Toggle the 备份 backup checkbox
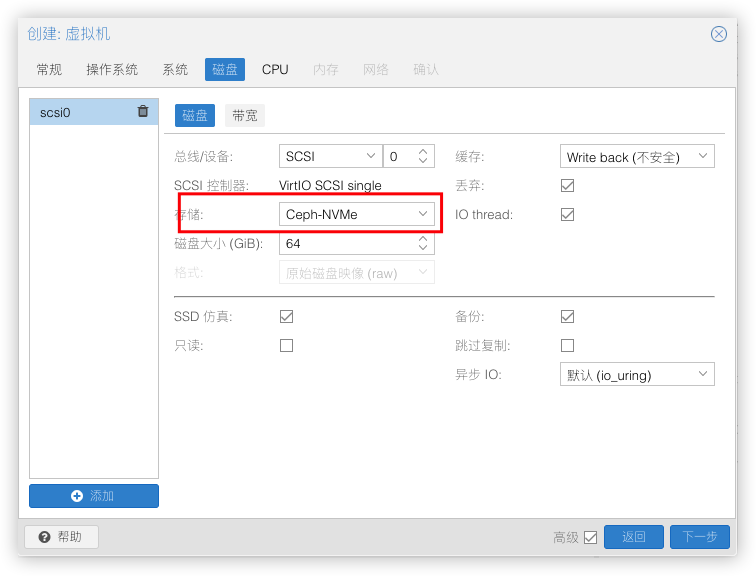The height and width of the screenshot is (576, 756). tap(567, 317)
